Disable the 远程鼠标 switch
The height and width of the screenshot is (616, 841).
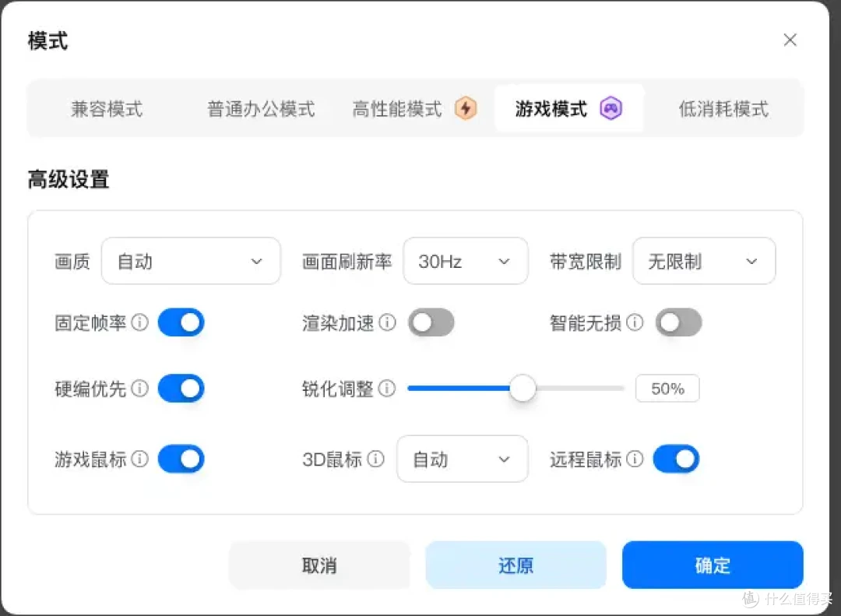pos(677,459)
